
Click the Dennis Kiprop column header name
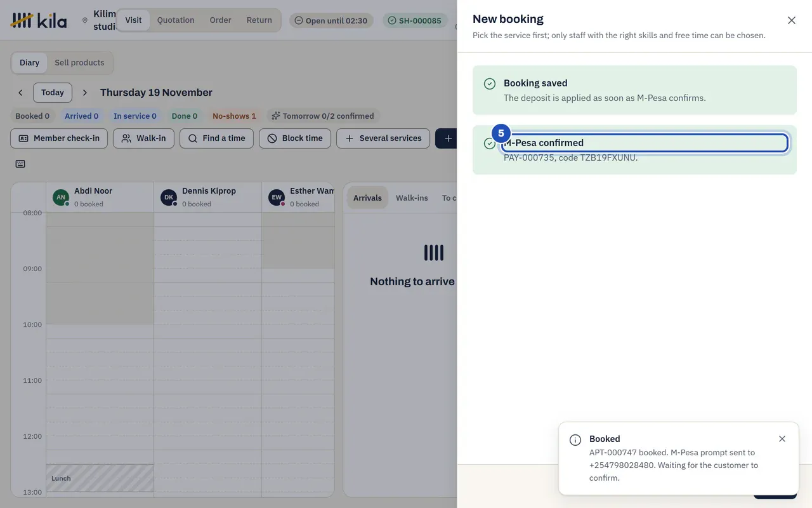click(209, 191)
